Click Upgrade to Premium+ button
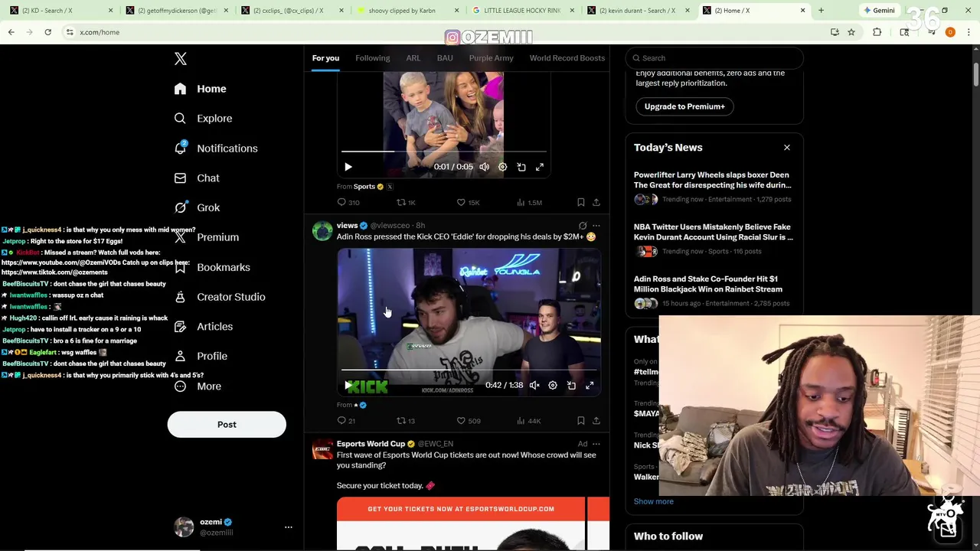Image resolution: width=980 pixels, height=551 pixels. tap(684, 106)
